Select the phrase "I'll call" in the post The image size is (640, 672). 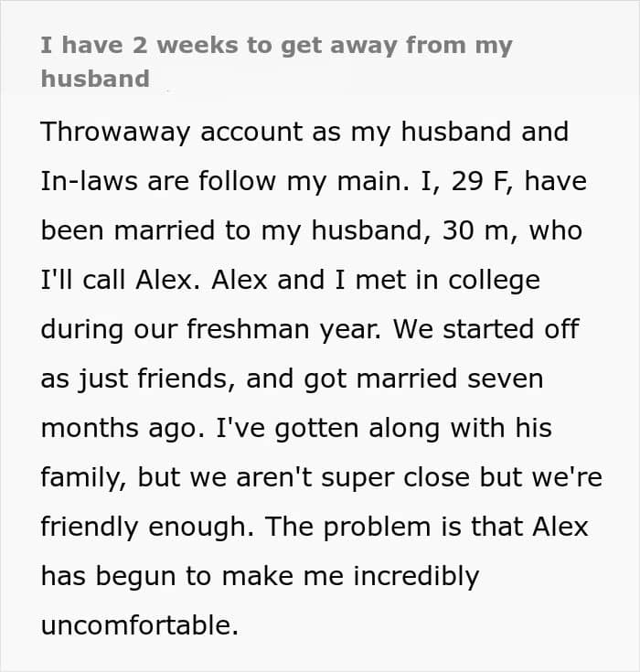pyautogui.click(x=82, y=280)
